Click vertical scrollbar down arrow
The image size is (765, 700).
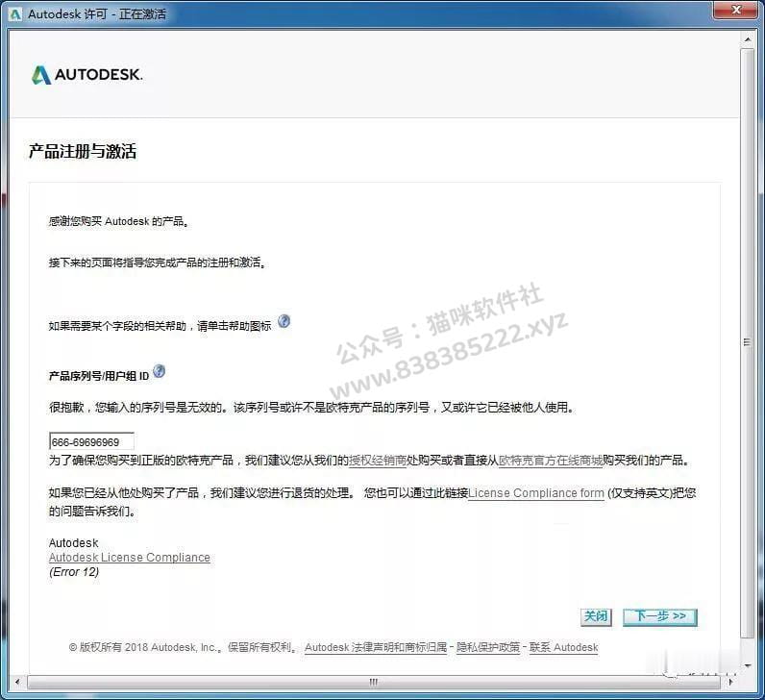point(748,665)
